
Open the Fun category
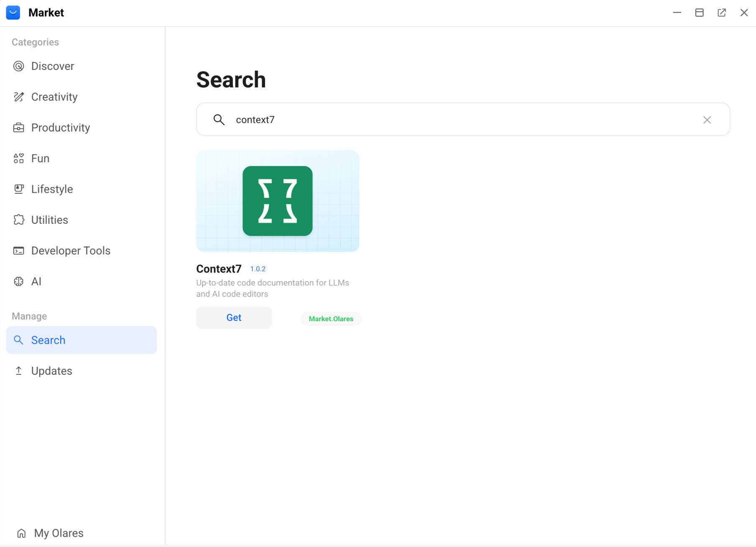[x=40, y=158]
